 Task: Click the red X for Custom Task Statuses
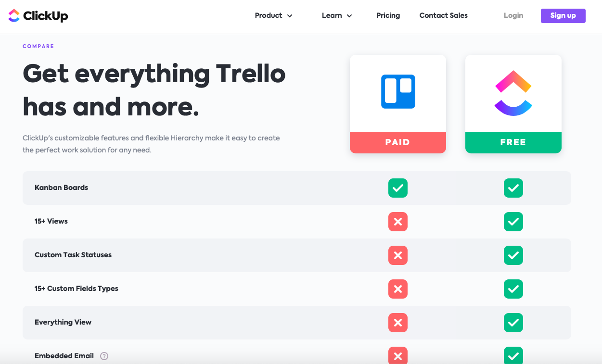[398, 255]
